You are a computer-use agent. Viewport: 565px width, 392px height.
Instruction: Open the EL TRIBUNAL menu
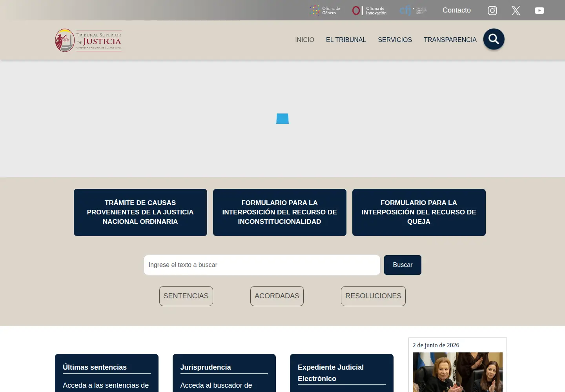pos(346,40)
